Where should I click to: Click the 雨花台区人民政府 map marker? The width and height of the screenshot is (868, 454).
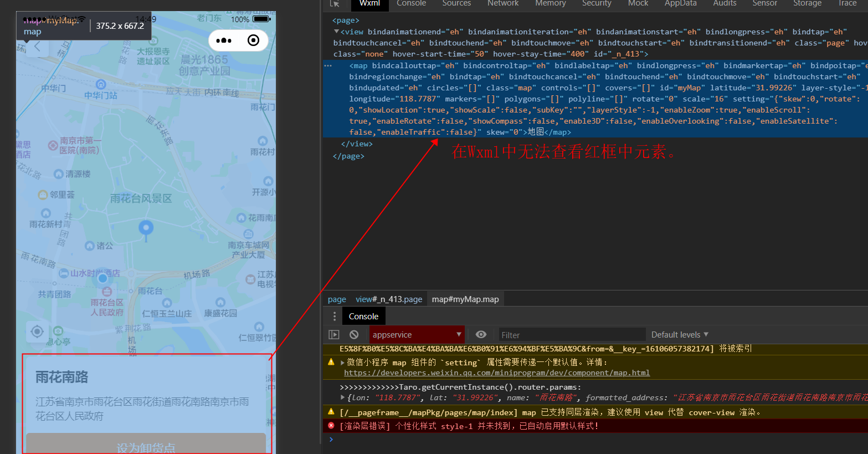tap(107, 292)
